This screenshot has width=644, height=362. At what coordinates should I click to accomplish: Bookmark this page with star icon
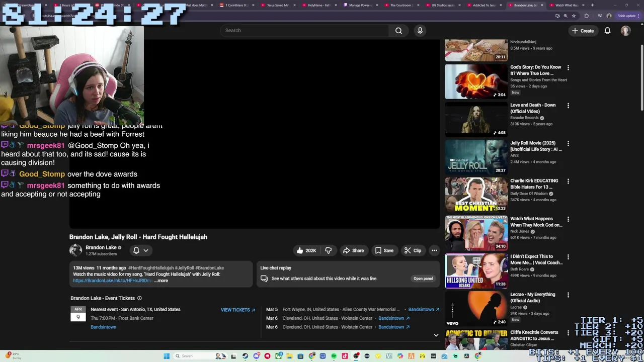pyautogui.click(x=574, y=16)
